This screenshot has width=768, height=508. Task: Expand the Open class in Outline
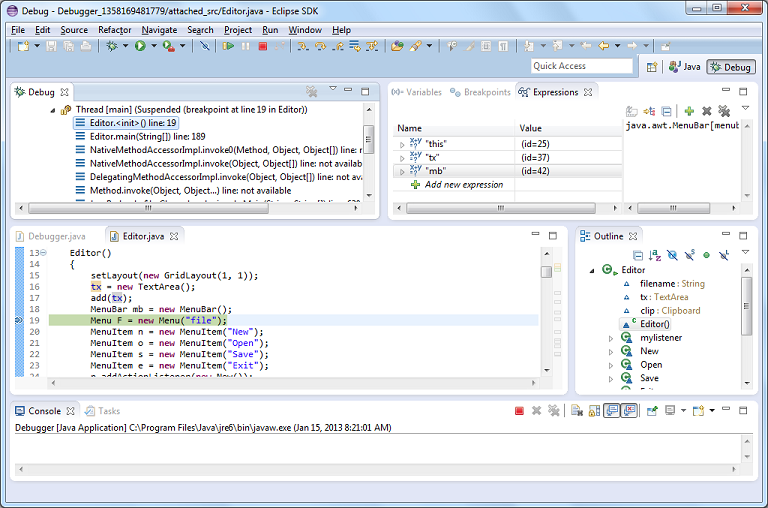611,365
